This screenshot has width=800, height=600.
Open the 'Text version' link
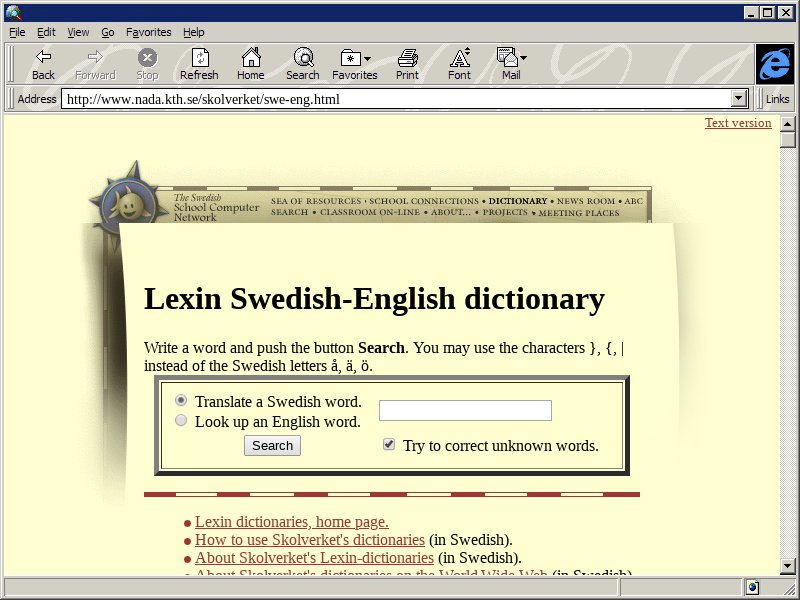click(738, 123)
